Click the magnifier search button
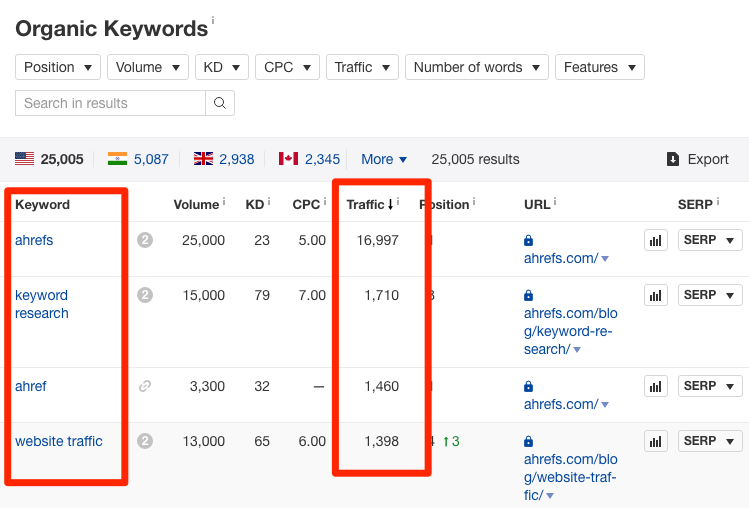 point(220,103)
